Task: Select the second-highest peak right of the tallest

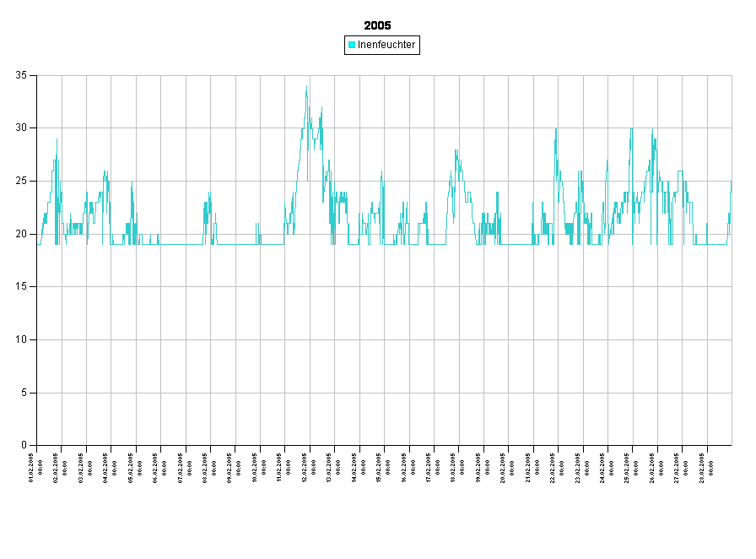Action: click(x=321, y=108)
